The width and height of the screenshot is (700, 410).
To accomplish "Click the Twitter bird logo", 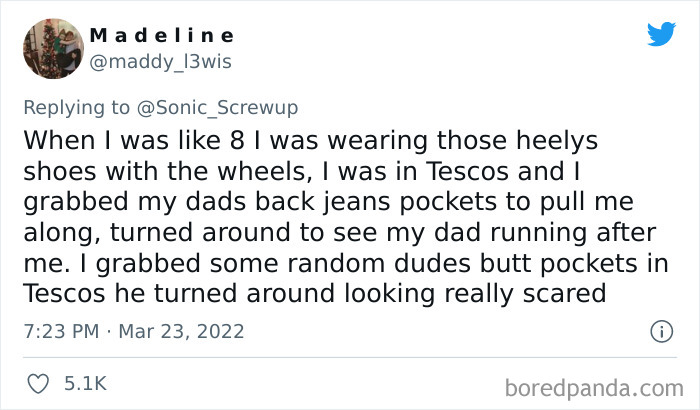I will click(x=660, y=35).
